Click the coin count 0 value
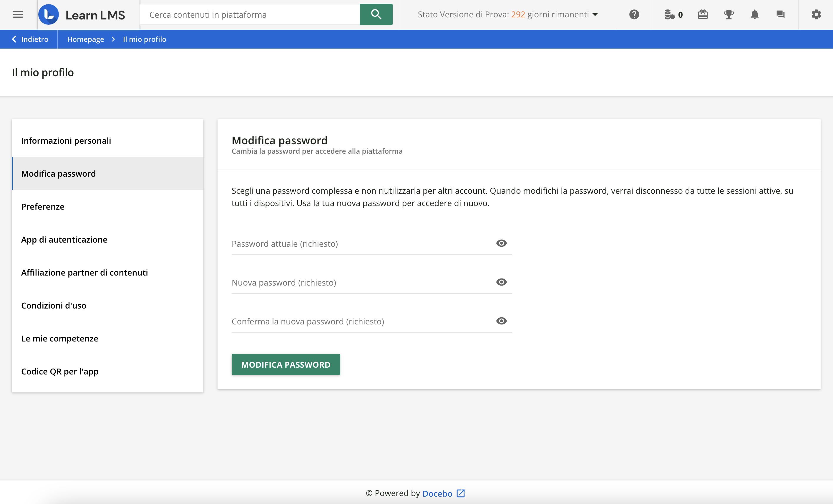 coord(680,15)
